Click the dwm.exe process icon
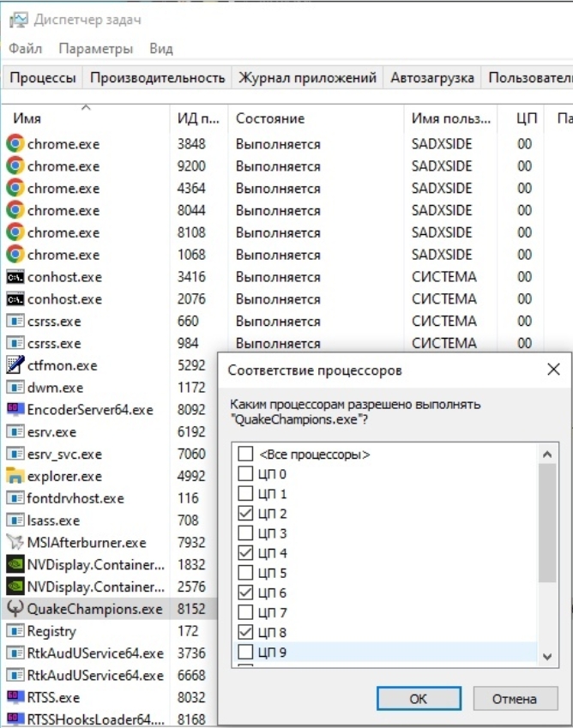 coord(15,388)
